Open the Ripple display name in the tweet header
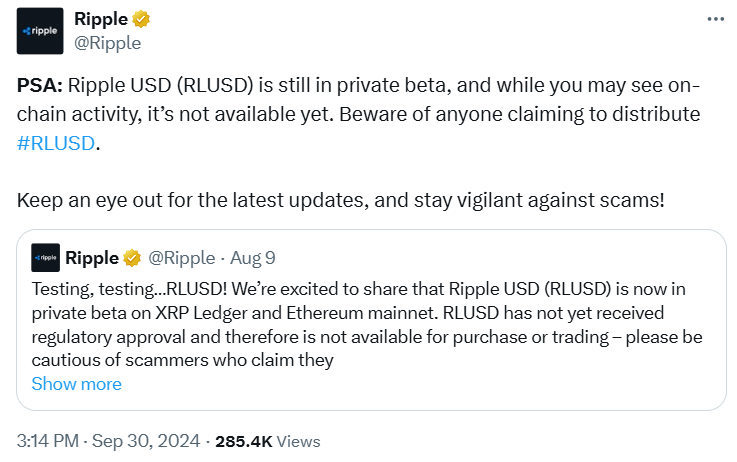The height and width of the screenshot is (462, 737). pyautogui.click(x=101, y=20)
